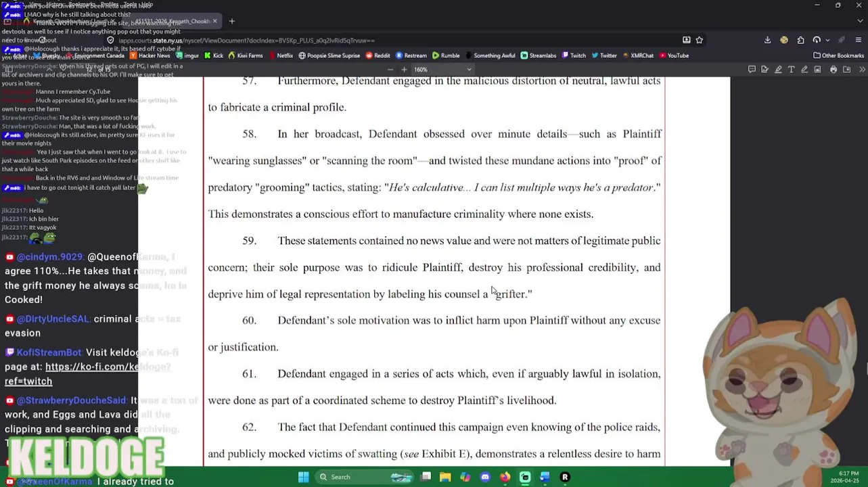Open the Restream bookmark
The image size is (868, 487).
[411, 55]
